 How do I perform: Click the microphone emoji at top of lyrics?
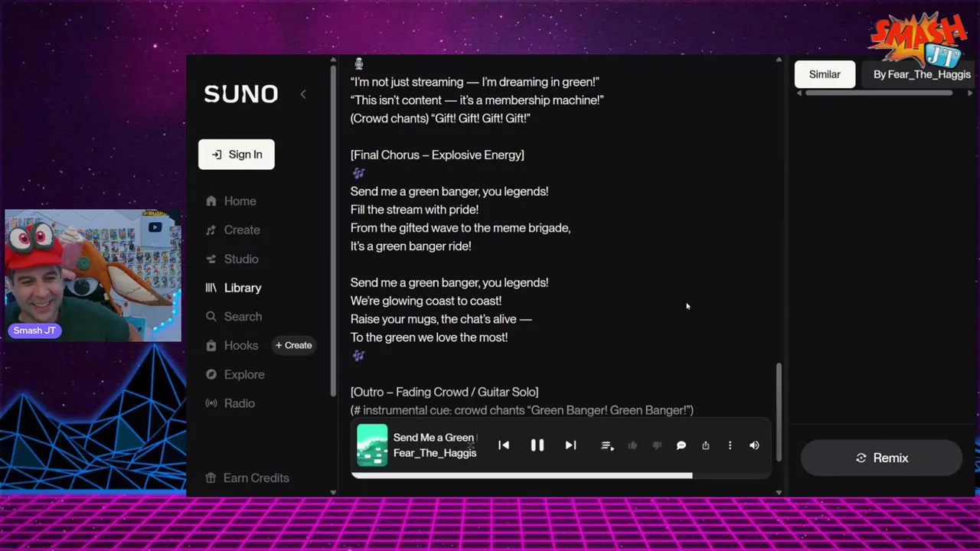coord(358,64)
